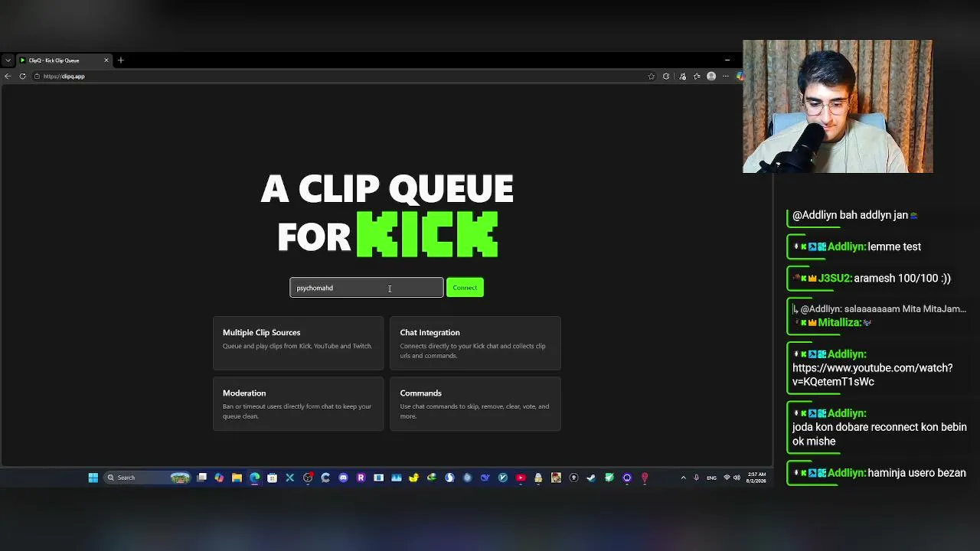Click the username Mitaliza in chat
980x551 pixels.
[839, 323]
